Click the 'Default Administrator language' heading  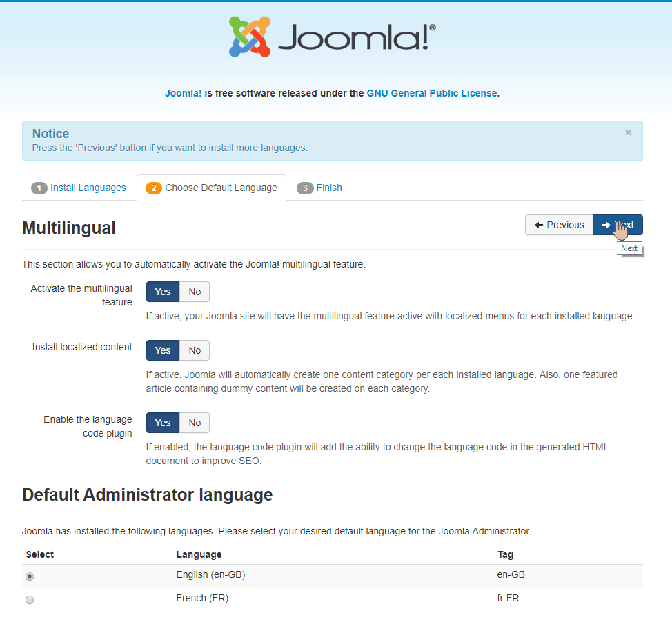tap(148, 495)
